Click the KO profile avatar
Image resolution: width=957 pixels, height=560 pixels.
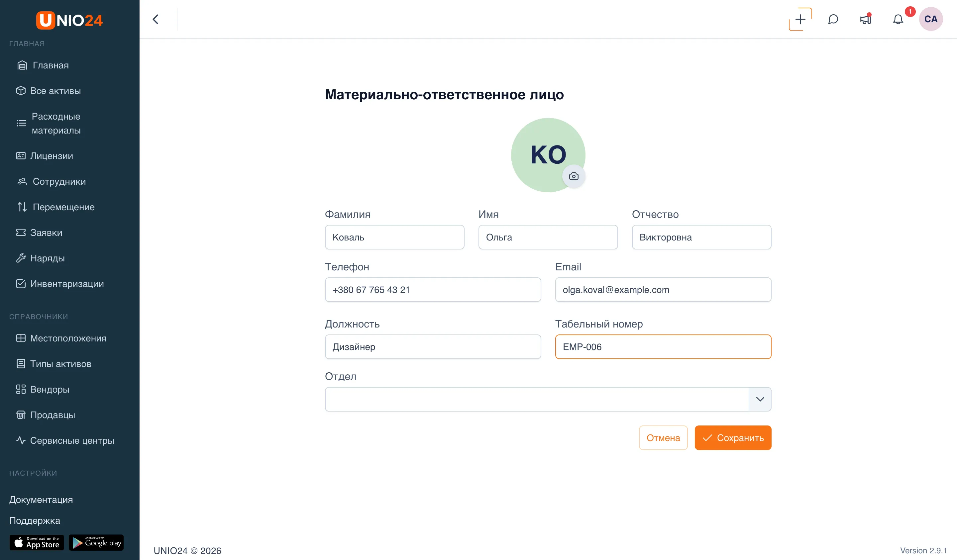(548, 155)
